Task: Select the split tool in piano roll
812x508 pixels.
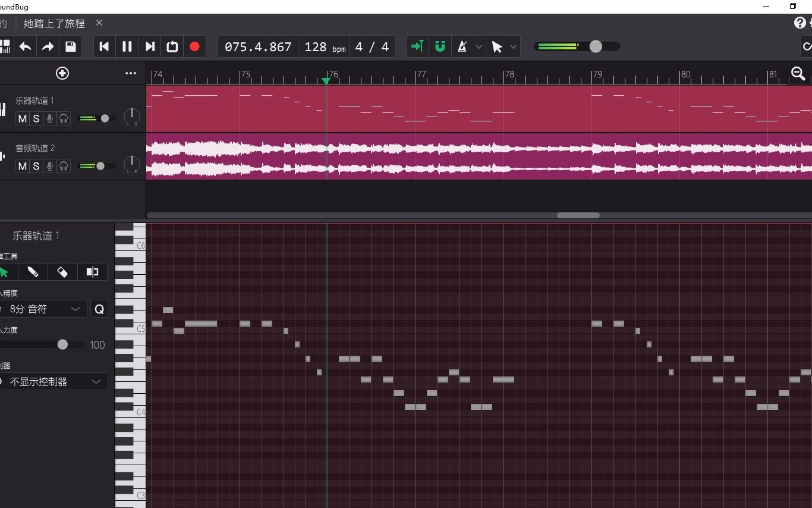Action: (x=92, y=272)
